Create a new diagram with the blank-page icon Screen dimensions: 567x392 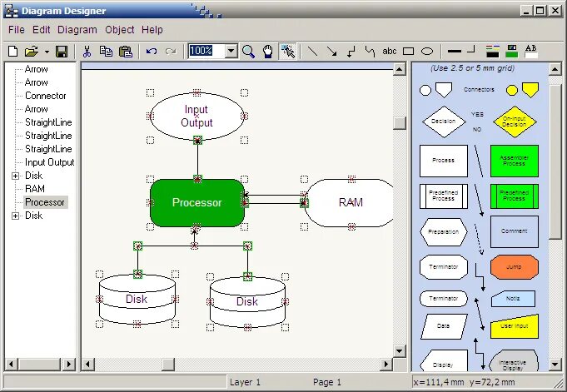(x=13, y=52)
